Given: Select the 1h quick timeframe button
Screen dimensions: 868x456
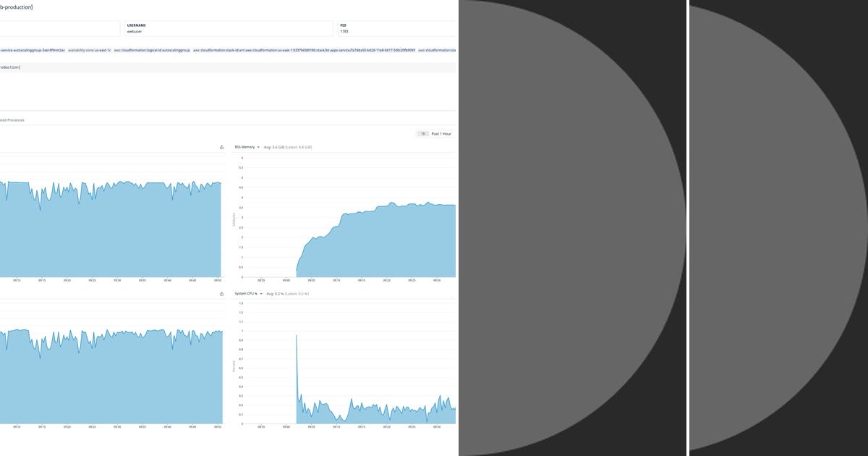Looking at the screenshot, I should (422, 133).
